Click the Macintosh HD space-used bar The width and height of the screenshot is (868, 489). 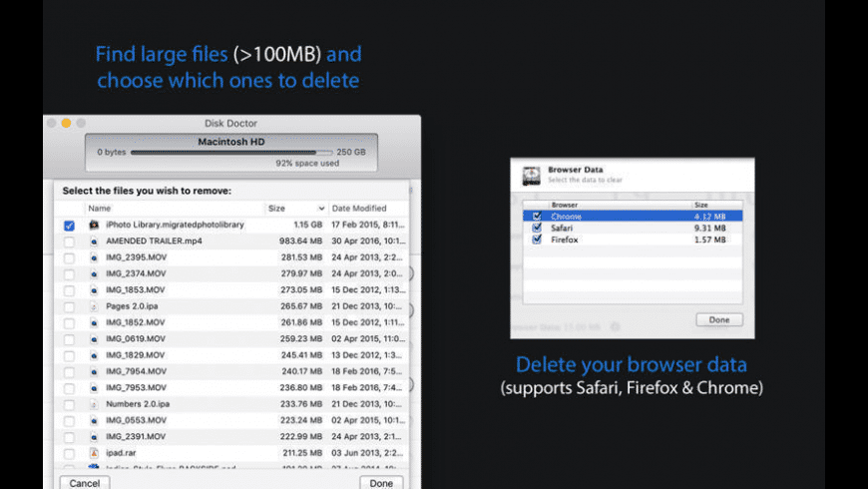(231, 153)
